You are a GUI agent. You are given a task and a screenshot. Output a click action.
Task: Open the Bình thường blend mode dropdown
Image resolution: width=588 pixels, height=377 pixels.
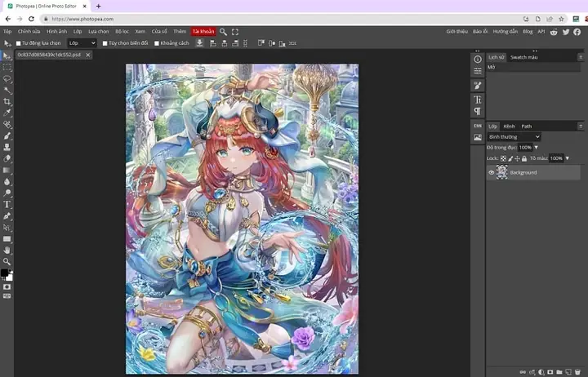(514, 137)
